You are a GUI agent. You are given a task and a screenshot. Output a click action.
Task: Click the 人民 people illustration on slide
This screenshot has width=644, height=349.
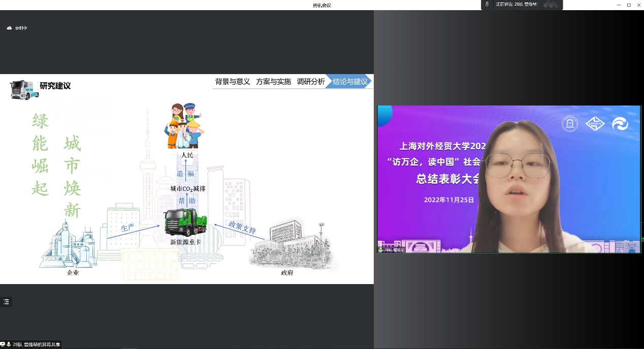(185, 126)
